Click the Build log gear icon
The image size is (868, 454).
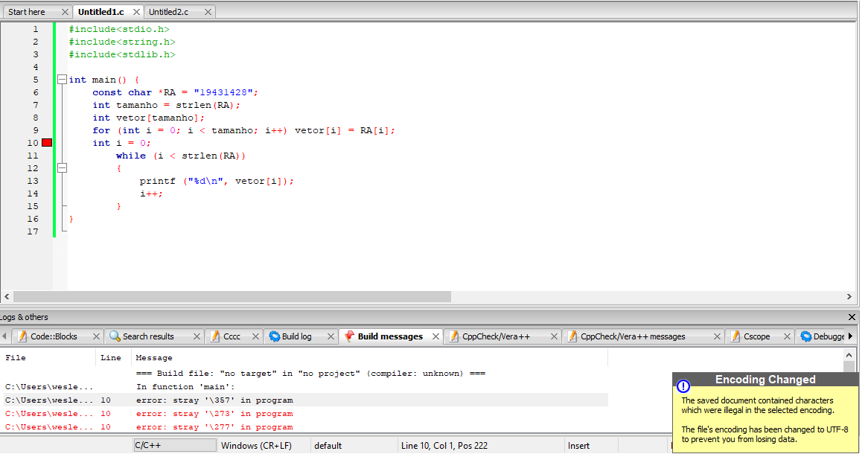click(x=274, y=336)
